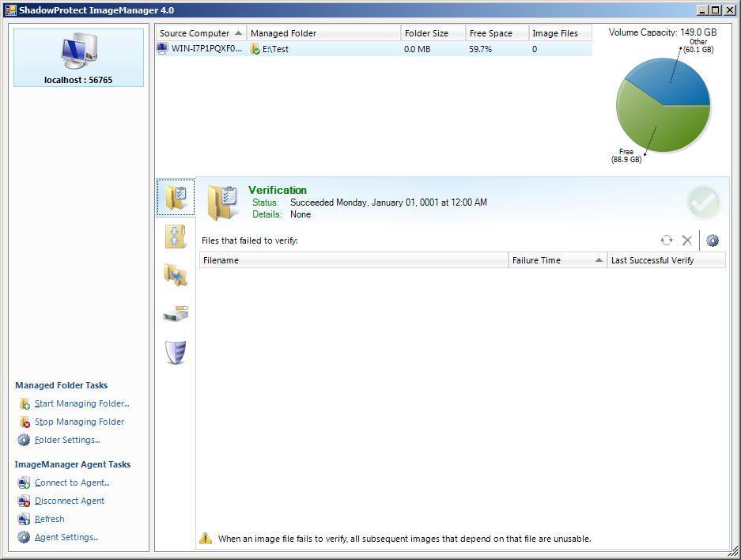Sort by Source Computer column header
Screen dimensions: 741x560
(201, 33)
